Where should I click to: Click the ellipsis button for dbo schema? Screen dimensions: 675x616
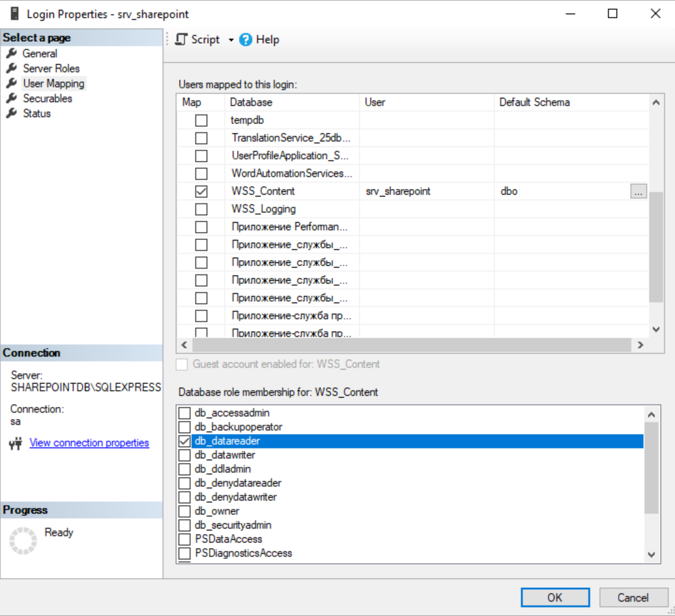click(x=638, y=191)
